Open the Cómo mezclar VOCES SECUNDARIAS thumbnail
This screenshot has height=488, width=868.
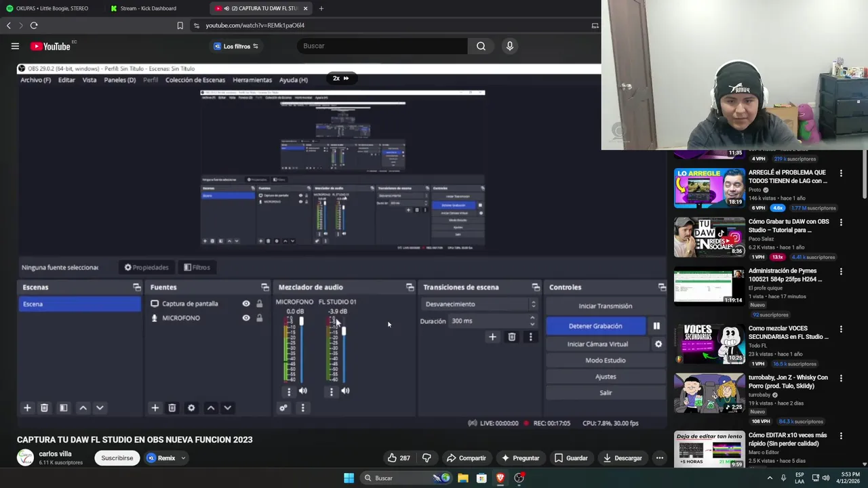tap(709, 344)
